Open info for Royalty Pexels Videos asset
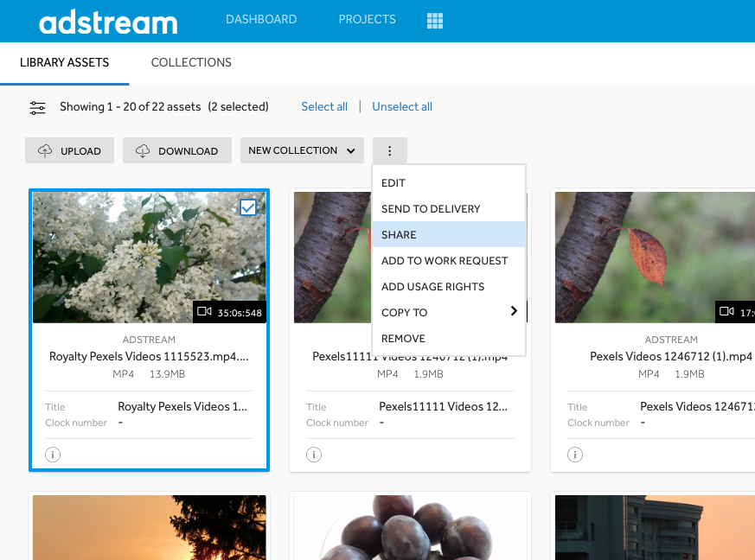The width and height of the screenshot is (755, 560). pos(53,455)
